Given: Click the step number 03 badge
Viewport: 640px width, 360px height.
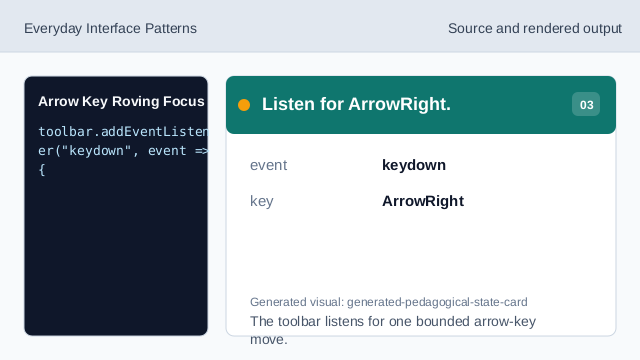Looking at the screenshot, I should coord(586,104).
